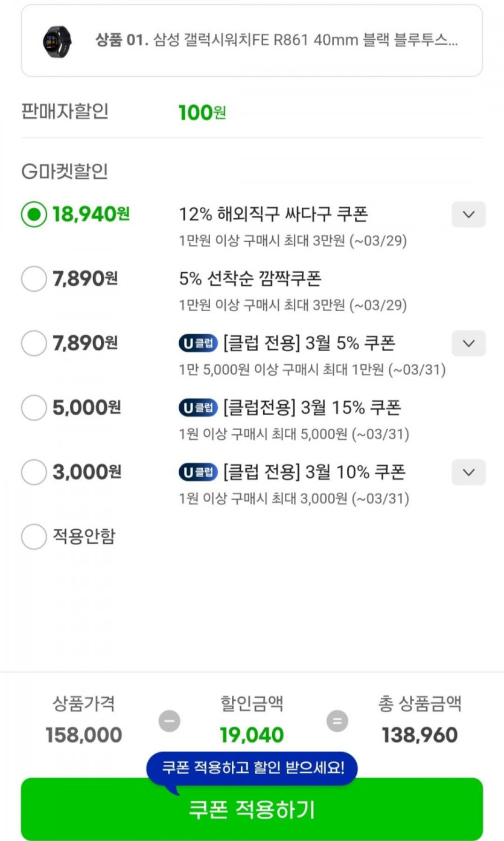
Task: Choose the 7,890원 club-only 5% coupon radio
Action: click(34, 343)
